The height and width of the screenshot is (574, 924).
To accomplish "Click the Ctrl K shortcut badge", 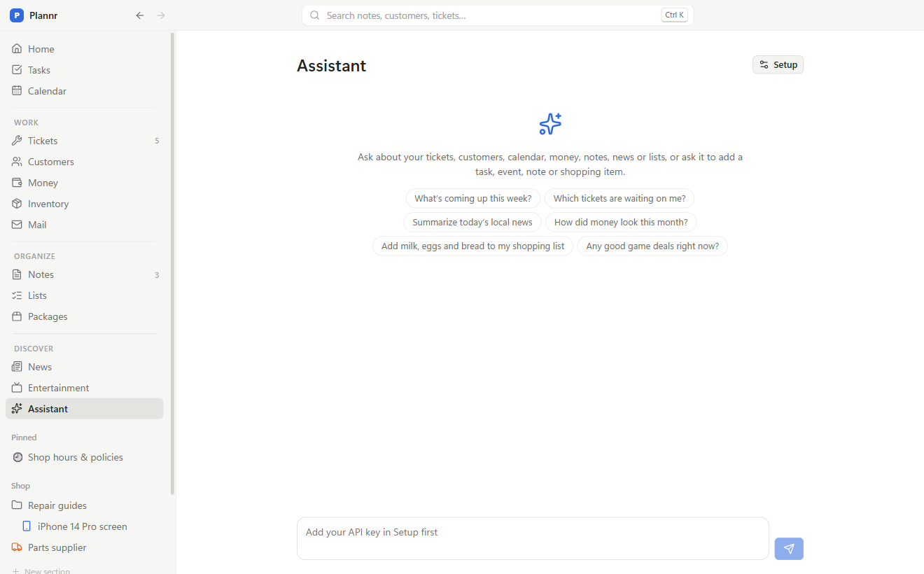I will pyautogui.click(x=674, y=15).
